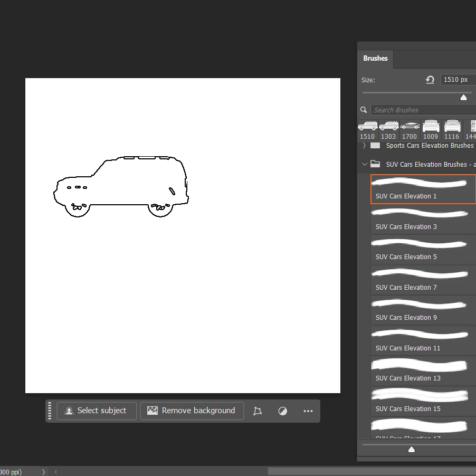Screen dimensions: 476x476
Task: Click the Select subject button
Action: coord(97,411)
